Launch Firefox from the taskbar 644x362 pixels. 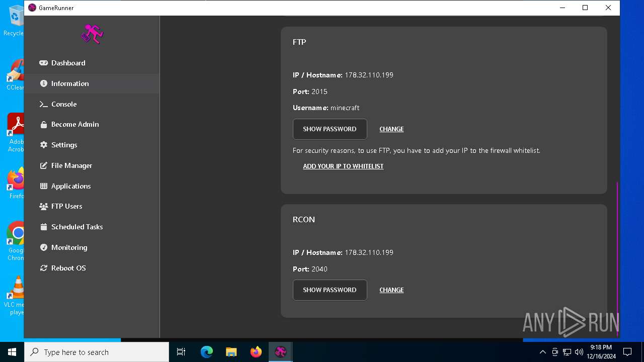coord(256,352)
